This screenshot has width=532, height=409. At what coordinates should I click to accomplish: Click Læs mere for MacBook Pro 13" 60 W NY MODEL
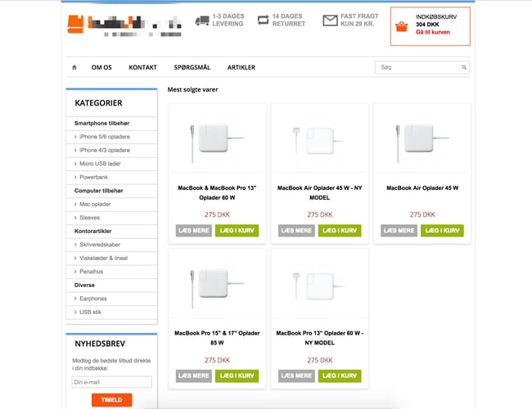click(296, 375)
